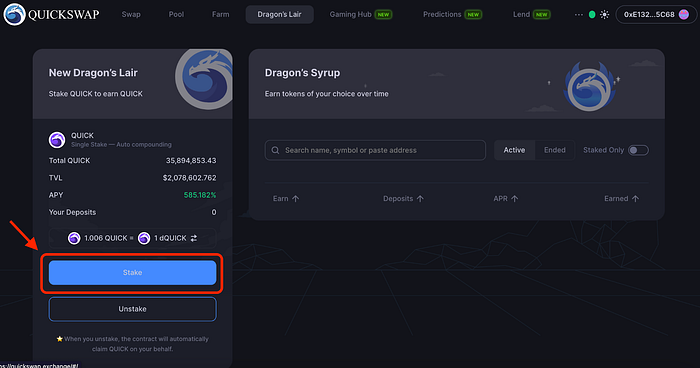The width and height of the screenshot is (700, 368).
Task: Open the Lend page
Action: pyautogui.click(x=531, y=14)
